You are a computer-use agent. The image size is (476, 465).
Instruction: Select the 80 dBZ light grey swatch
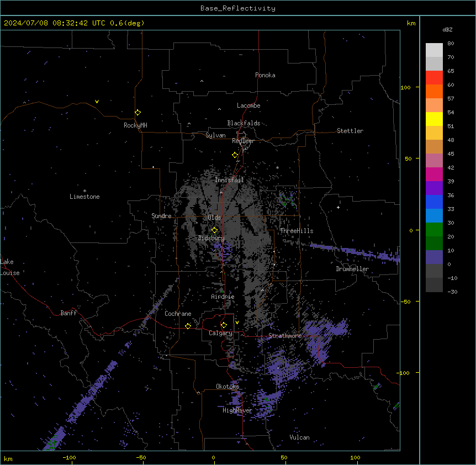(x=434, y=50)
